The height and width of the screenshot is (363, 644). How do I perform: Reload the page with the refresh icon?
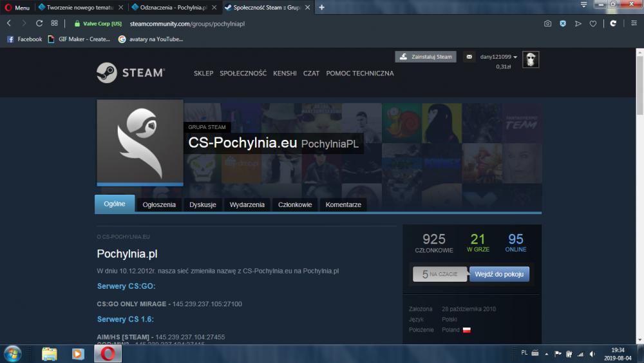39,23
